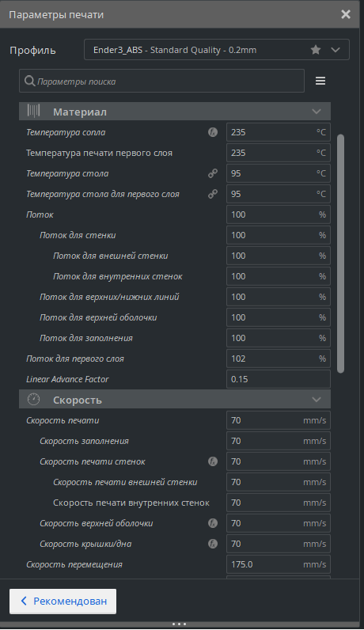
Task: Click the panel resize dots handle
Action: (179, 624)
